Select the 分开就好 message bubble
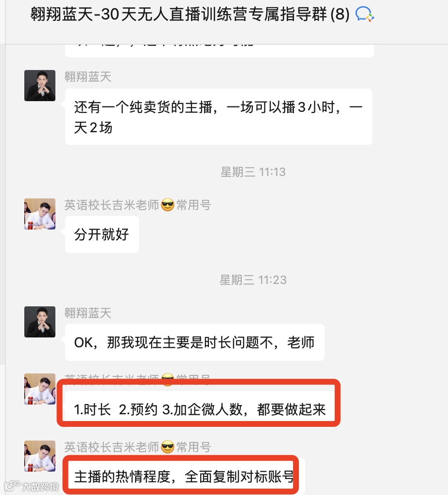 click(x=102, y=234)
